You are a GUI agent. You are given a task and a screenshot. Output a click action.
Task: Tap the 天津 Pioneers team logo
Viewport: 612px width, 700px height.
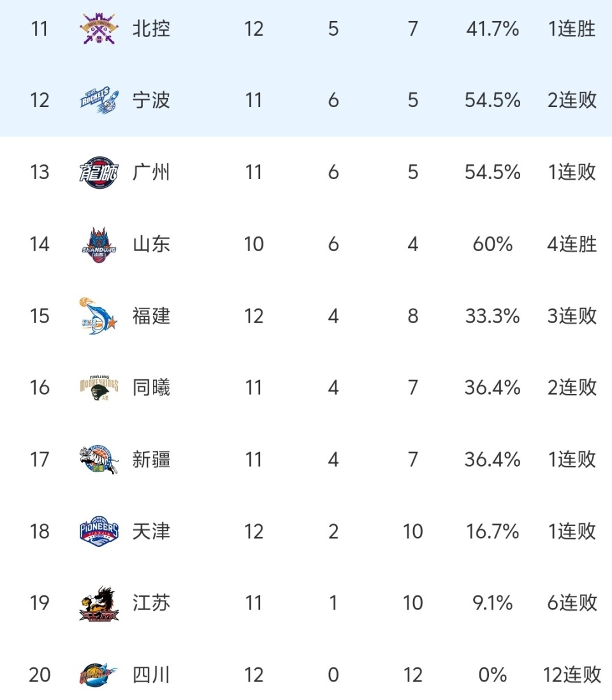point(99,531)
